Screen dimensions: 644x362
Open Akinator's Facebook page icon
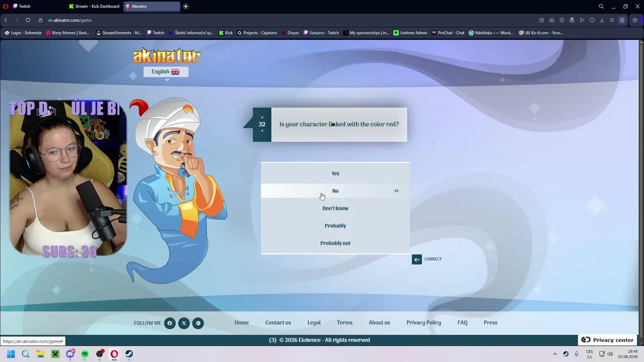(x=170, y=323)
